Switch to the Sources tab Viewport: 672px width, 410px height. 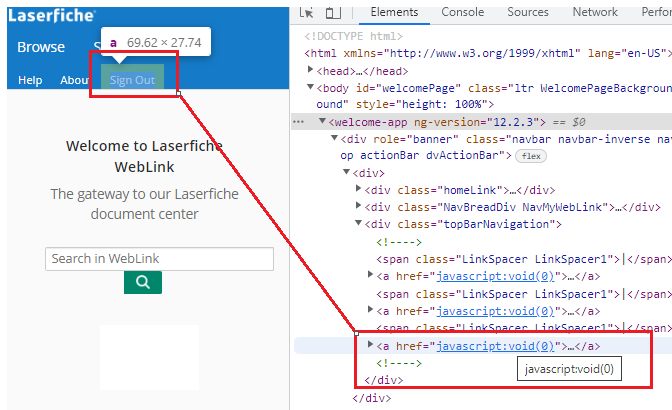(x=528, y=12)
